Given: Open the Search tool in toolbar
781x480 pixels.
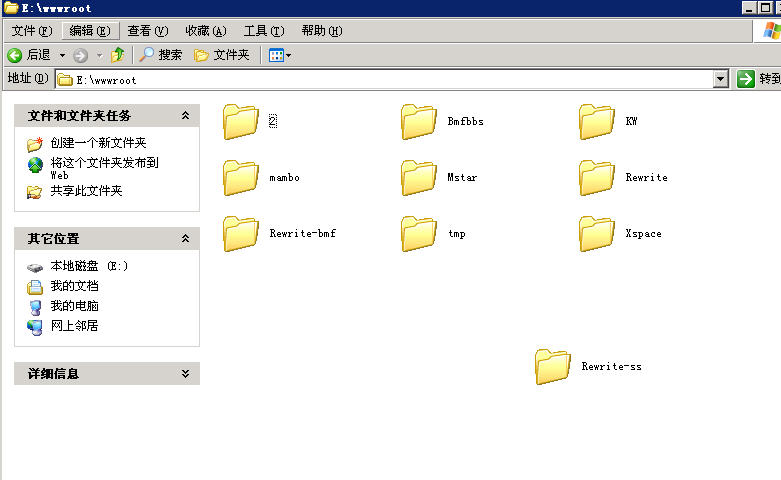Looking at the screenshot, I should coord(161,55).
